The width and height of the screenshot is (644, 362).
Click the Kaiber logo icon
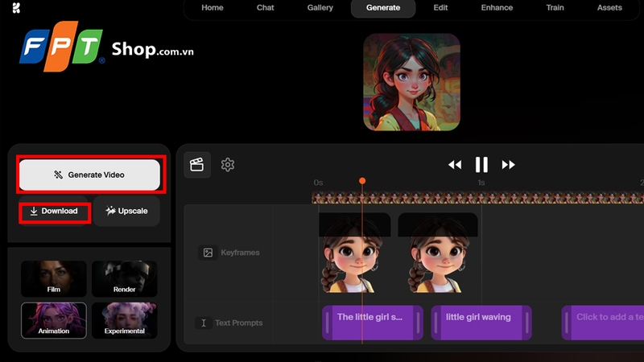pos(16,8)
